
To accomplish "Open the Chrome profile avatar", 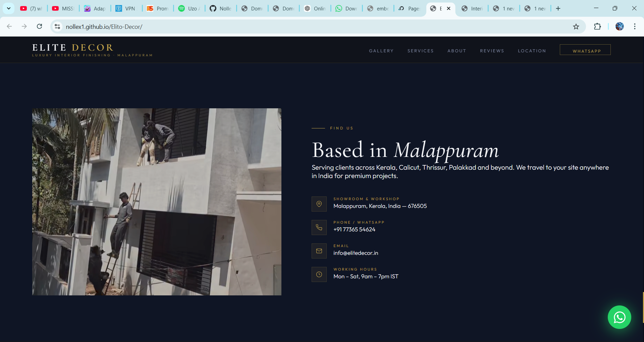I will [x=620, y=27].
